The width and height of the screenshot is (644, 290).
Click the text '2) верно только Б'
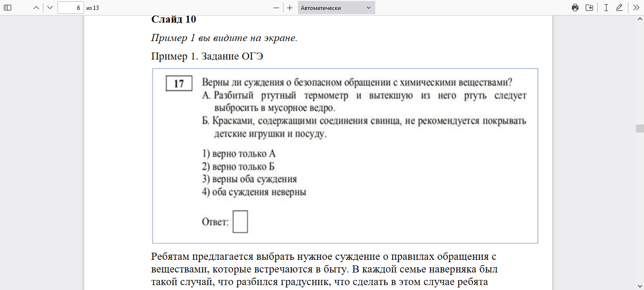(x=239, y=167)
